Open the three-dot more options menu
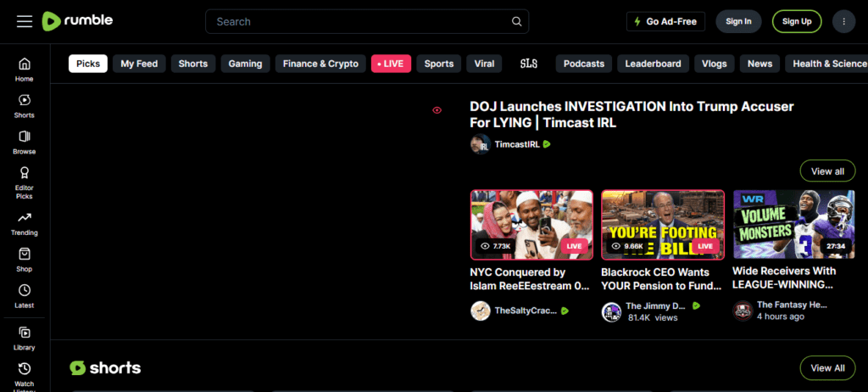This screenshot has width=868, height=392. pyautogui.click(x=843, y=21)
